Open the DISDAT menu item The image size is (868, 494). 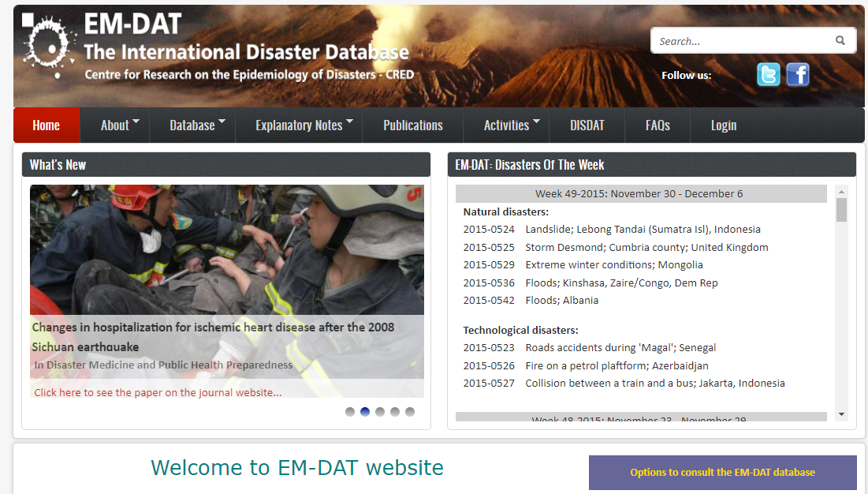(x=587, y=125)
